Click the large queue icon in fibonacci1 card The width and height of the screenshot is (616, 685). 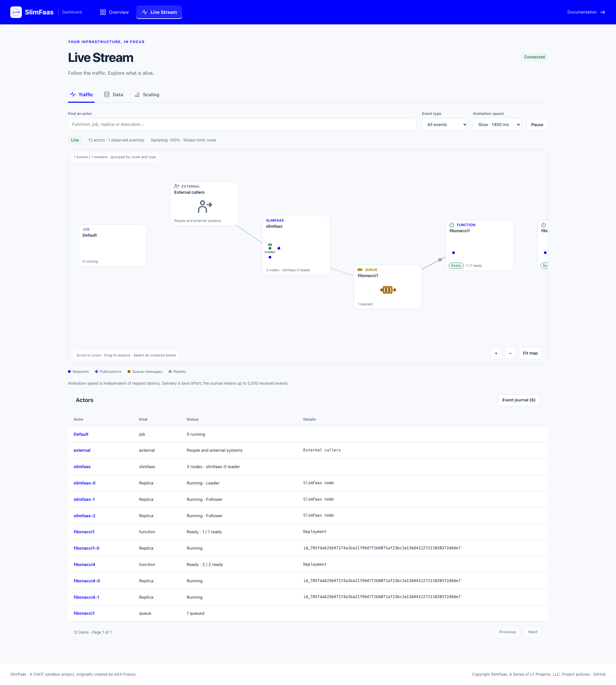coord(388,290)
